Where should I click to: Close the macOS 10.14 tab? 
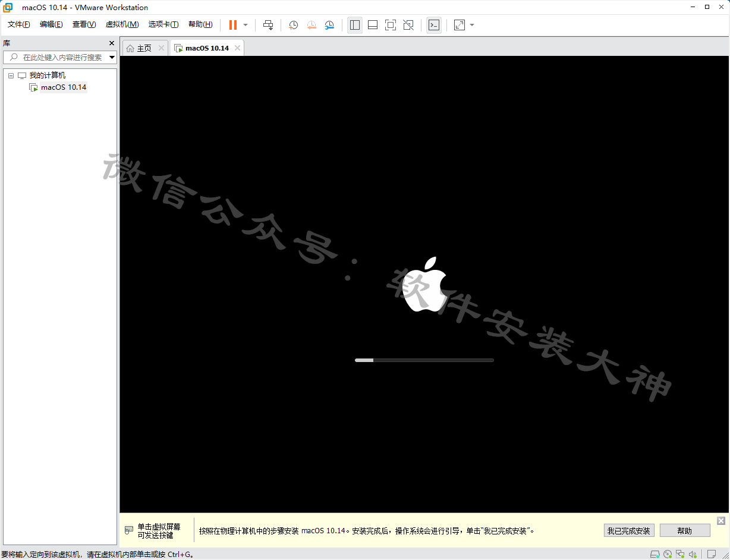[237, 48]
